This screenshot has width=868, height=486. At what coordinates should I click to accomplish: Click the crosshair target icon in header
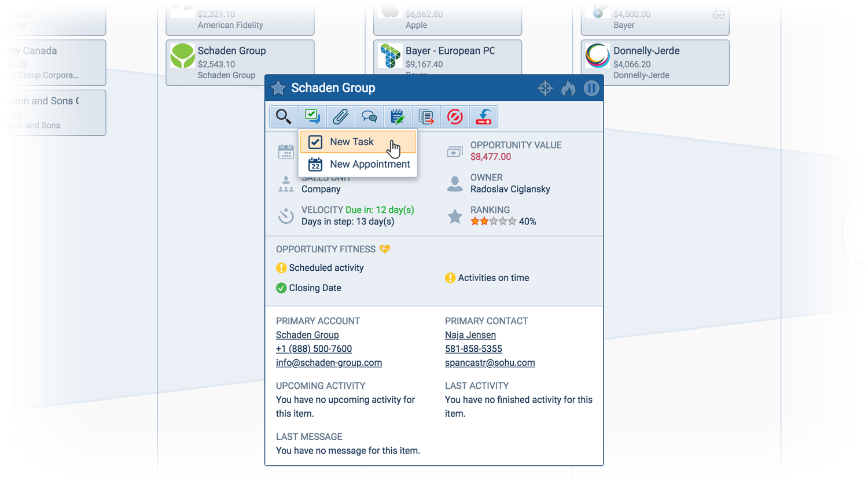pos(545,88)
